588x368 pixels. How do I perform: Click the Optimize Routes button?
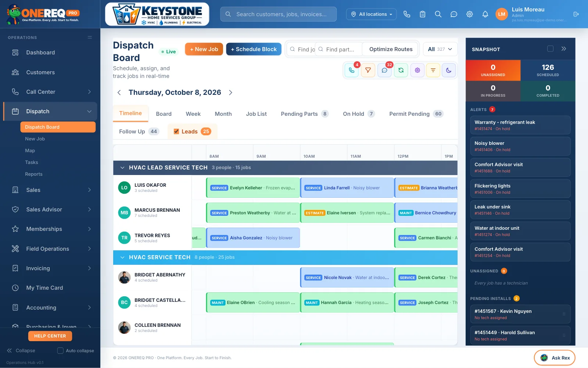pos(391,49)
